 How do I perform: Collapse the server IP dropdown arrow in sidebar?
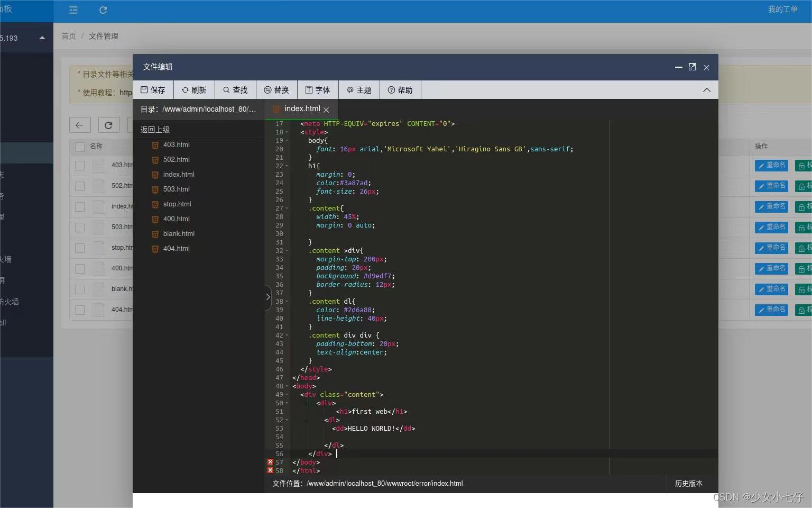tap(42, 38)
